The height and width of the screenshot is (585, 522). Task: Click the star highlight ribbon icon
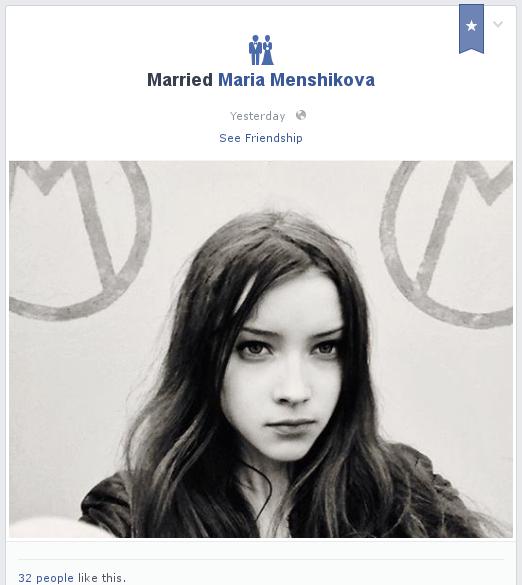click(471, 29)
